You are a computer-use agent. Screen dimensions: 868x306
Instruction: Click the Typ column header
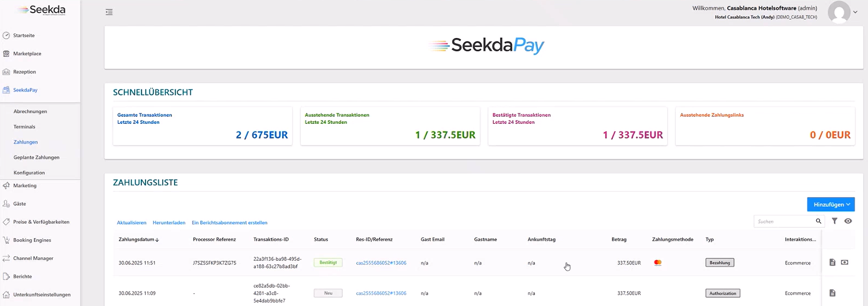click(710, 239)
